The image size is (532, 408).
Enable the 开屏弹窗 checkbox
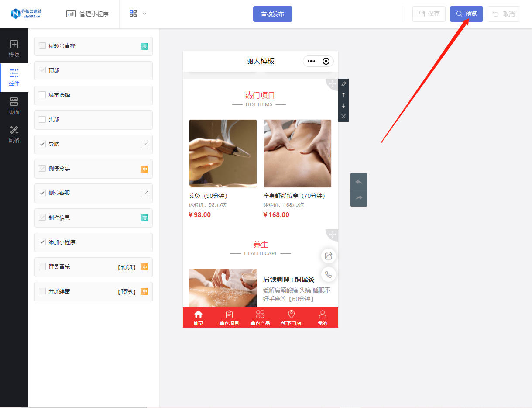coord(42,290)
